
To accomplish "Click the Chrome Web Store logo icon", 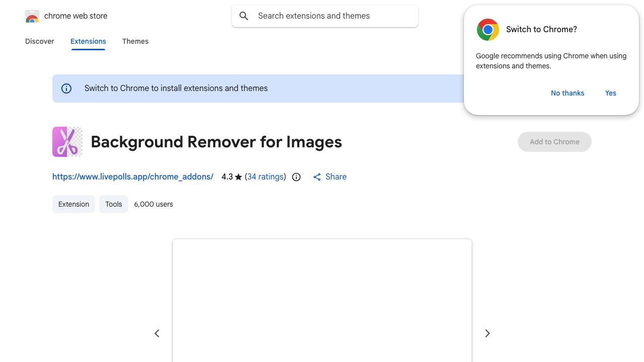I will [32, 16].
